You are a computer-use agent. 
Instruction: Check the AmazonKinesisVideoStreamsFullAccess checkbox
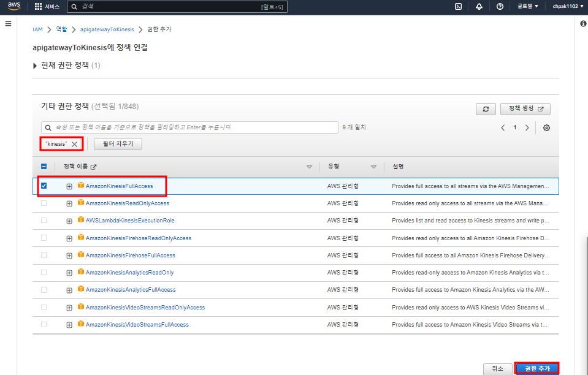click(44, 324)
